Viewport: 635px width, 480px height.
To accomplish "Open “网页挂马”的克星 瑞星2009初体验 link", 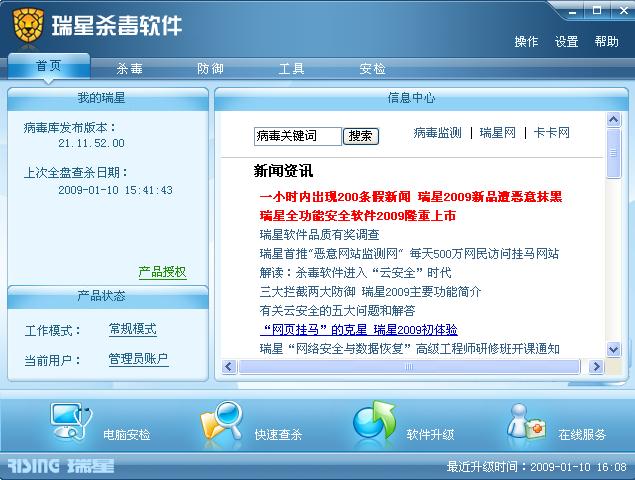I will point(359,330).
